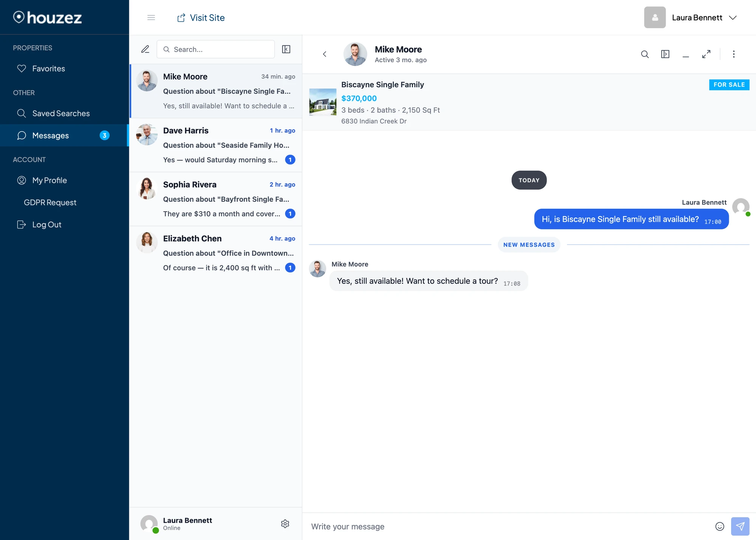Click the unread badge on Messages item
This screenshot has height=540, width=756.
[x=105, y=135]
